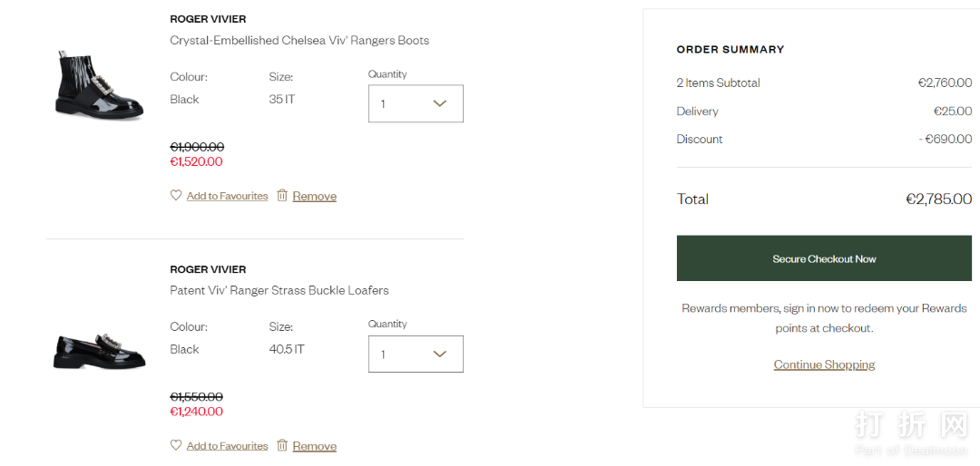Image resolution: width=980 pixels, height=466 pixels.
Task: Follow the Continue Shopping link
Action: coord(824,364)
